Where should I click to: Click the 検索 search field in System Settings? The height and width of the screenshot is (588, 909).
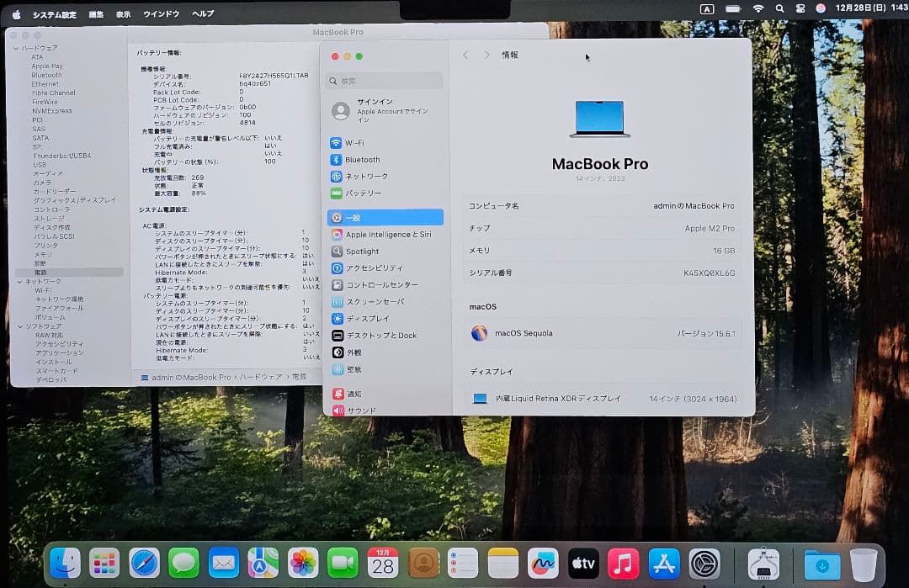pyautogui.click(x=384, y=80)
